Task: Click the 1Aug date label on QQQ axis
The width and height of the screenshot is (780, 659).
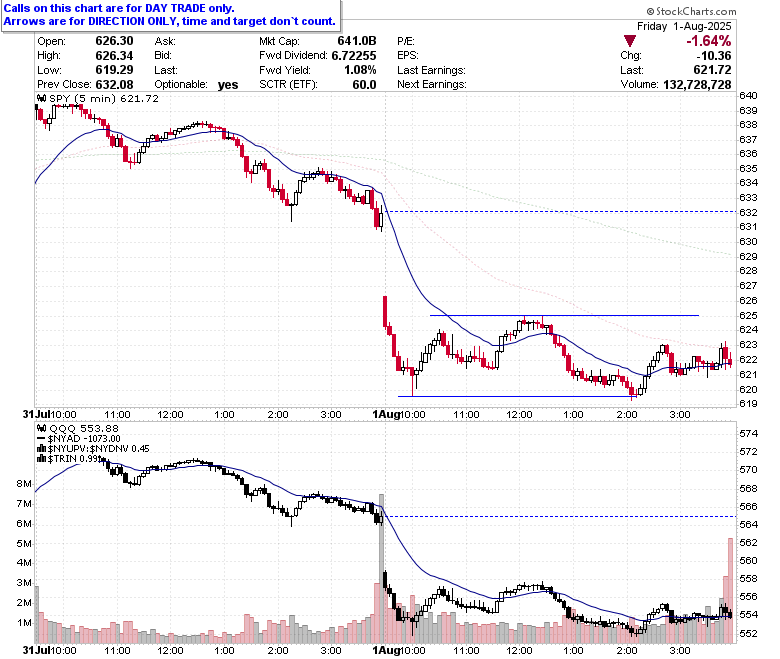Action: click(x=385, y=650)
